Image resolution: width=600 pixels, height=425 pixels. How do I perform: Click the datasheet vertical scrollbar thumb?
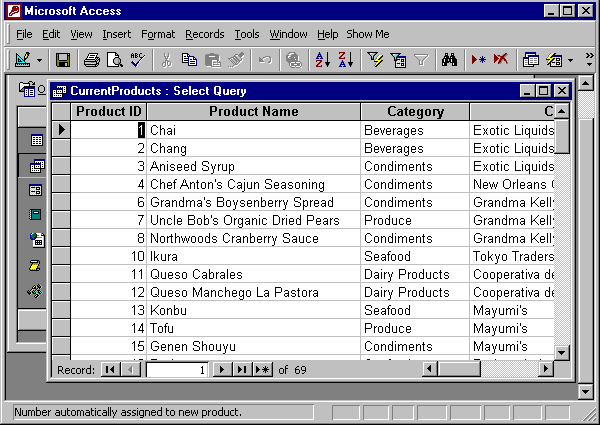point(562,136)
